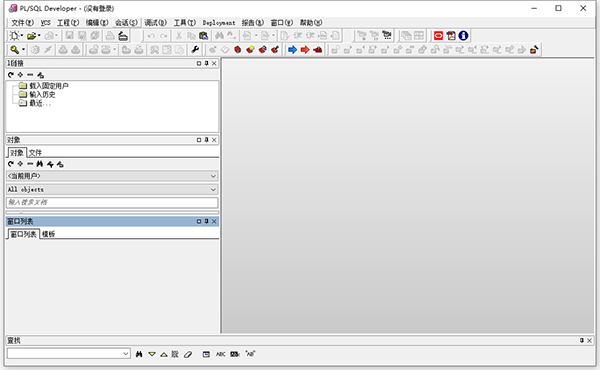The image size is (600, 370).
Task: Pin the connections panel using its pin icon
Action: pos(207,64)
